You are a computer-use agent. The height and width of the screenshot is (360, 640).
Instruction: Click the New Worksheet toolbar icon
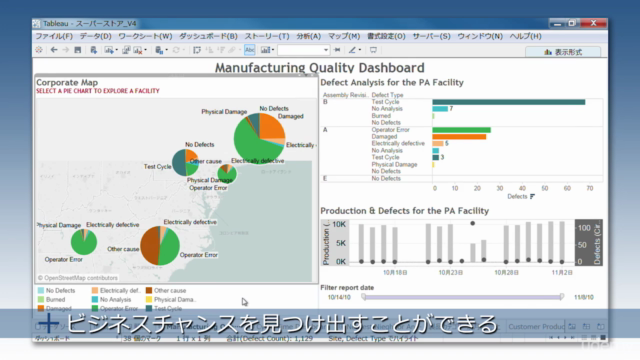click(108, 50)
